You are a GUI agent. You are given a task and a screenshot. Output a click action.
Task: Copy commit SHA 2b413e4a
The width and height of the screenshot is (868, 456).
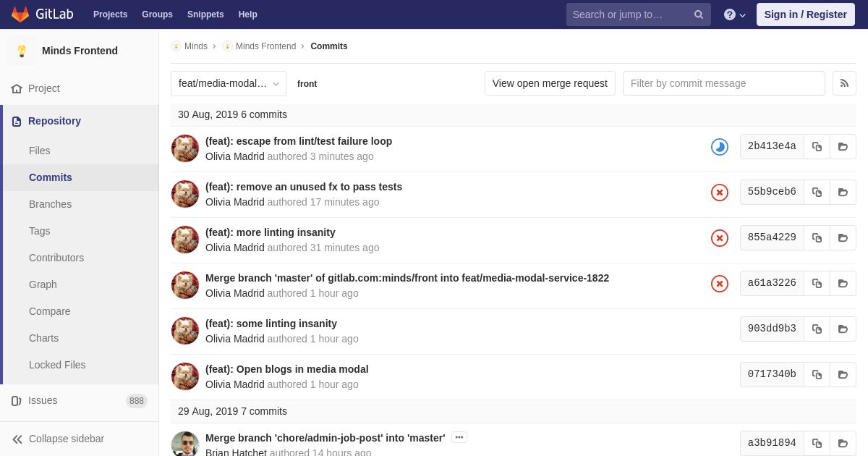pyautogui.click(x=817, y=146)
